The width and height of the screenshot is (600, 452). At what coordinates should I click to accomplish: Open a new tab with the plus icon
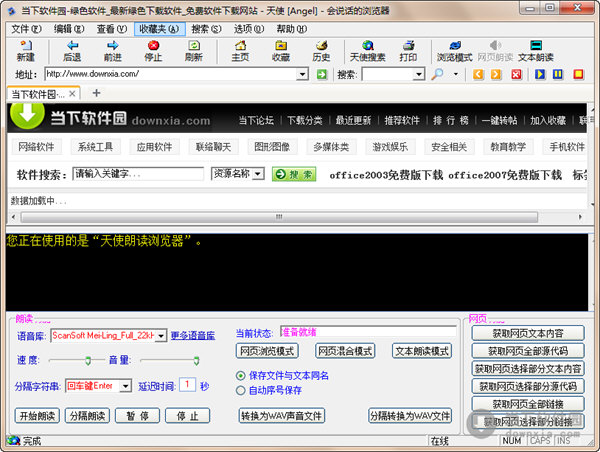coord(96,93)
